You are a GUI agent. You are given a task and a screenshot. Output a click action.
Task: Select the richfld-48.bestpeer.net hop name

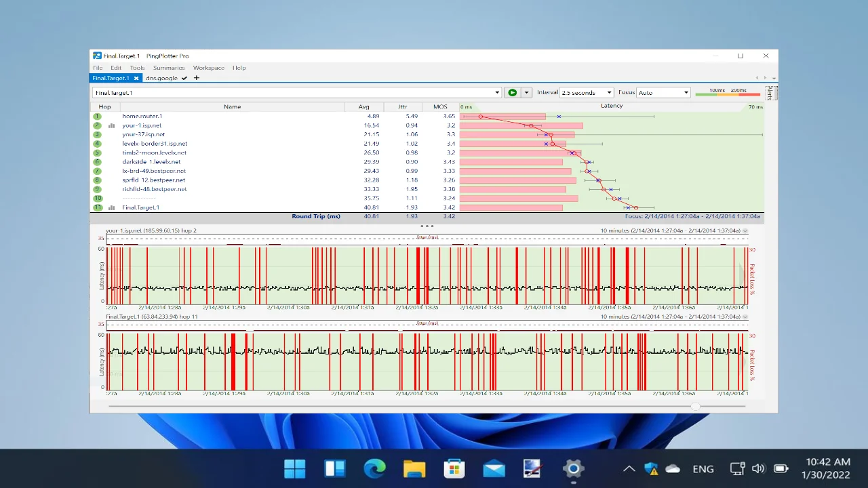[x=154, y=189]
